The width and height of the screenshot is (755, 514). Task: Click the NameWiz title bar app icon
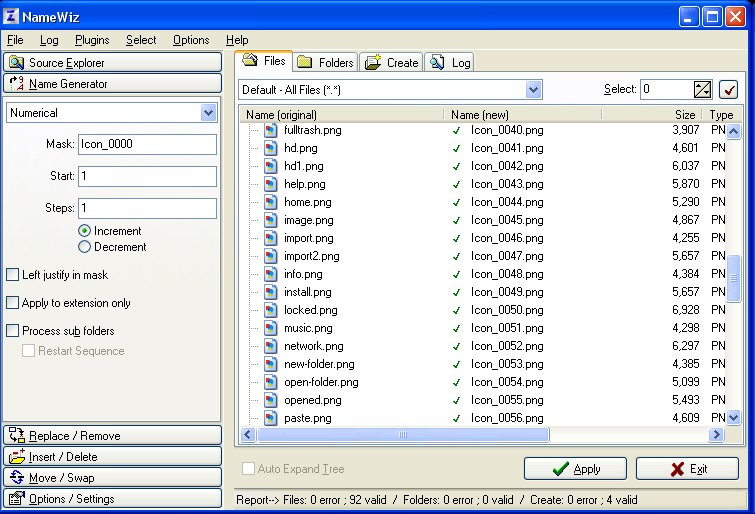point(12,16)
